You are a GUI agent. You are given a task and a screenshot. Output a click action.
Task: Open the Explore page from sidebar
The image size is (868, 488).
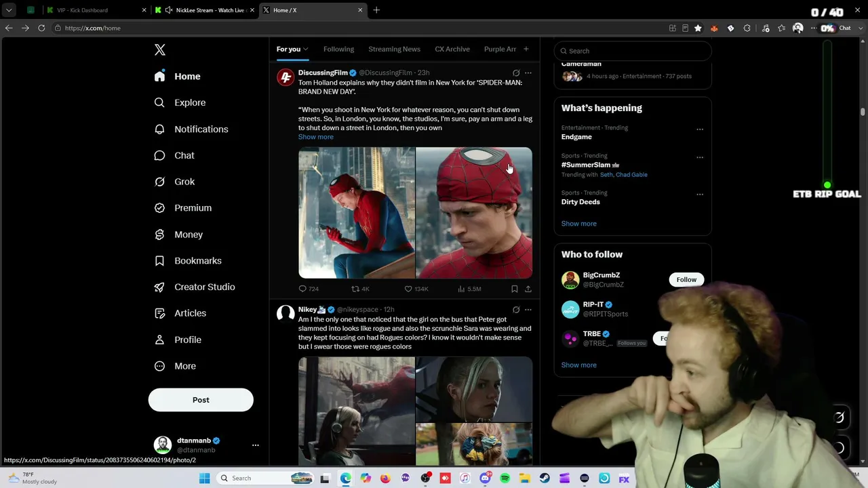tap(180, 102)
